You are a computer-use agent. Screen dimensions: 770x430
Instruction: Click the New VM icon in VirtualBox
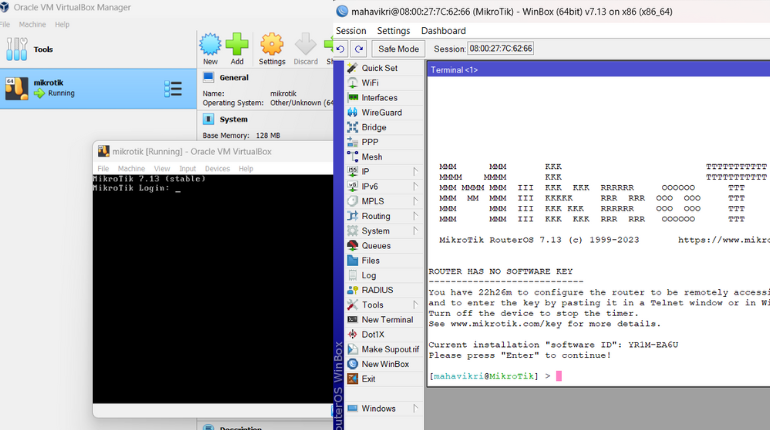click(x=210, y=46)
